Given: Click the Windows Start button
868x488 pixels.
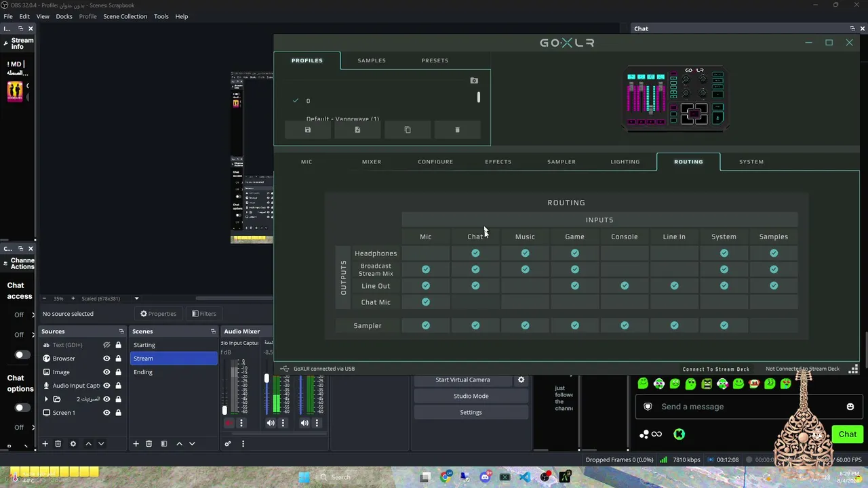Looking at the screenshot, I should 304,477.
